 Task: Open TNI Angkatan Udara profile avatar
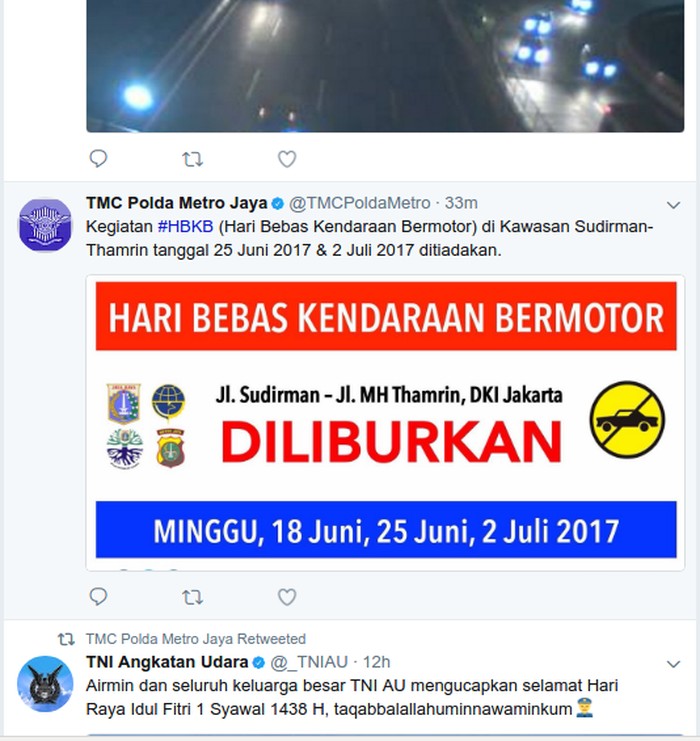tap(45, 683)
